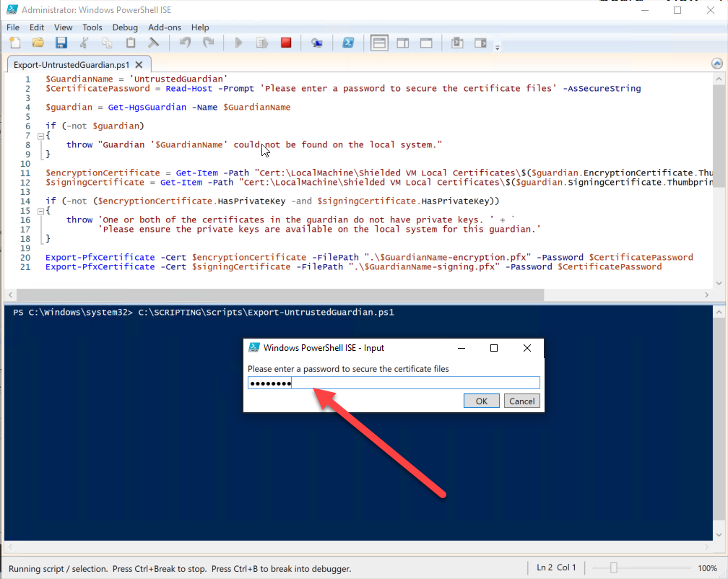Maximize the PowerShell ISE Input dialog
728x579 pixels.
tap(494, 348)
